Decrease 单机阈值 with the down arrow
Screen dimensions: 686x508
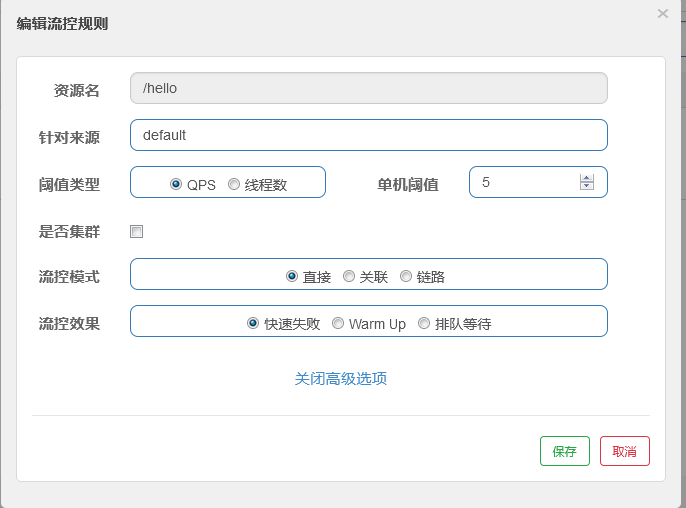[587, 186]
